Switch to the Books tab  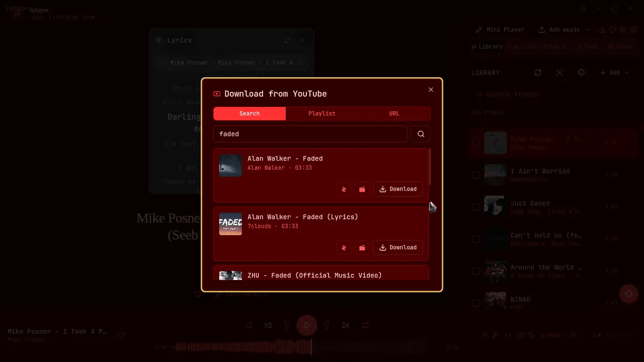[620, 47]
